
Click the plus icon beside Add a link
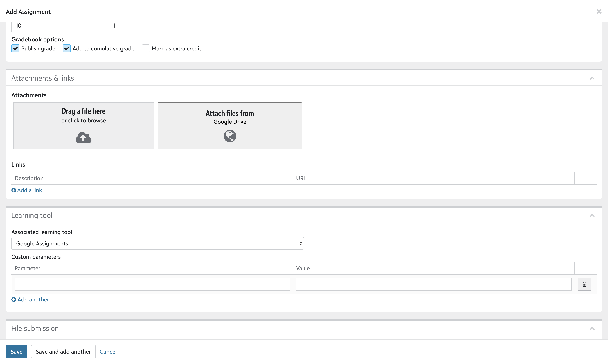click(14, 190)
